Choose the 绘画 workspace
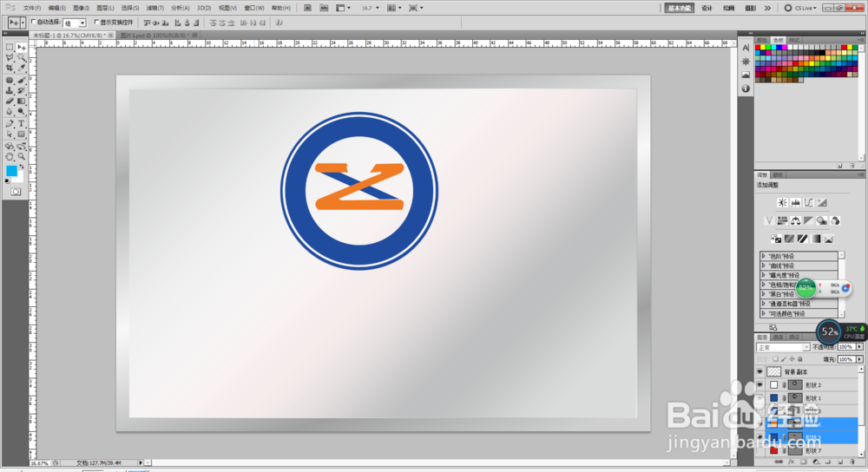The width and height of the screenshot is (868, 472). coord(728,9)
